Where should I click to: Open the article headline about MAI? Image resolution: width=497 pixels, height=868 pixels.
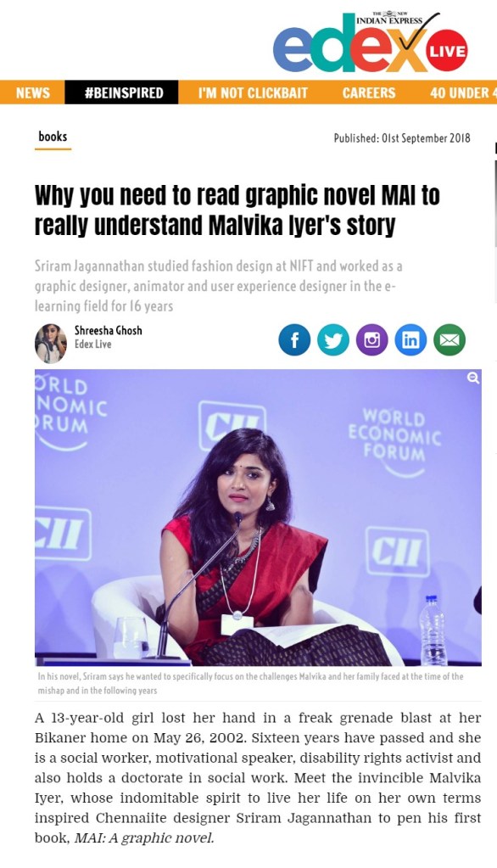pos(237,210)
